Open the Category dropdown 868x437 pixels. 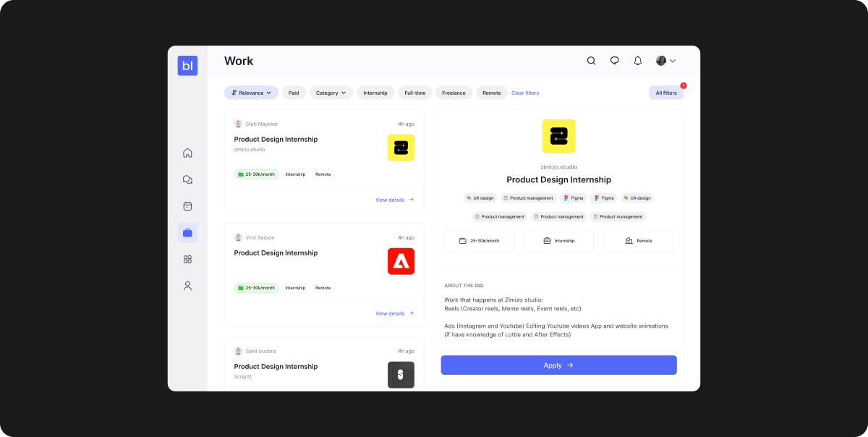(331, 93)
